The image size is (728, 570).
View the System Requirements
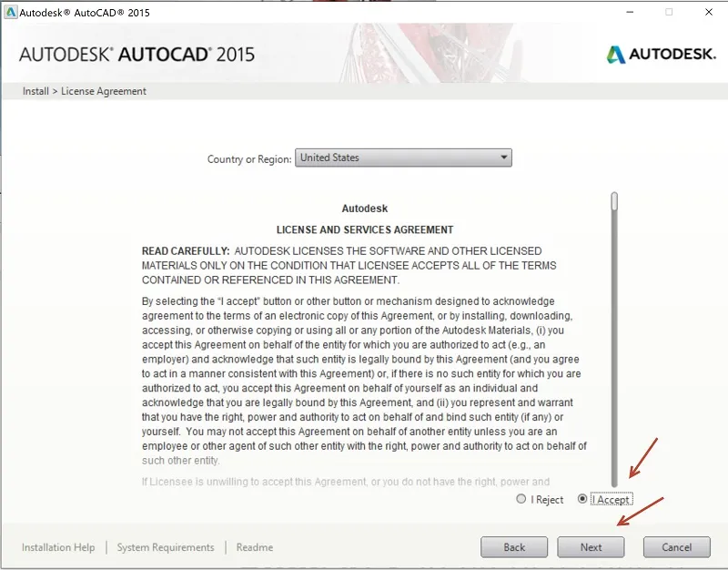tap(164, 547)
